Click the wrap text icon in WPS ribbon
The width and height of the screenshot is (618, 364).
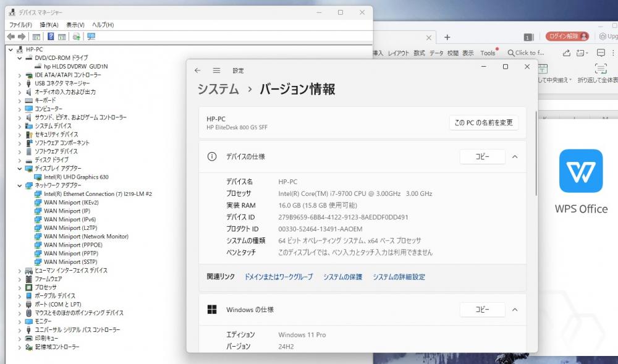click(x=601, y=69)
